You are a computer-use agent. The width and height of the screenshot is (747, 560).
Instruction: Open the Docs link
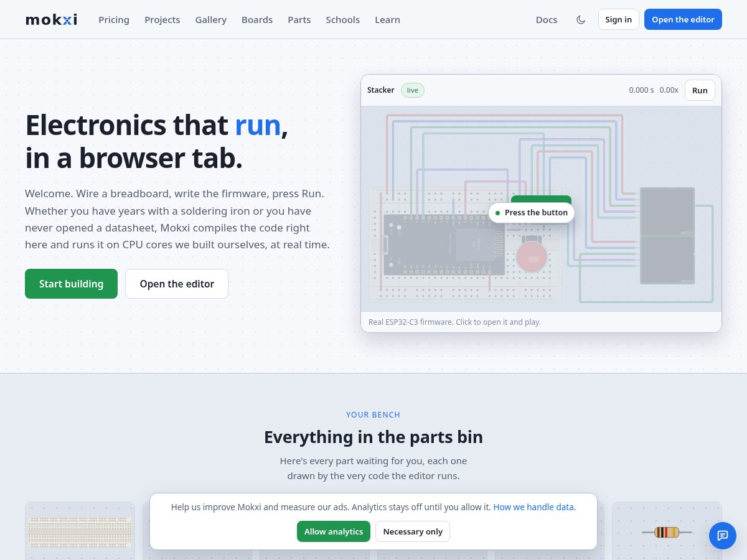[547, 19]
